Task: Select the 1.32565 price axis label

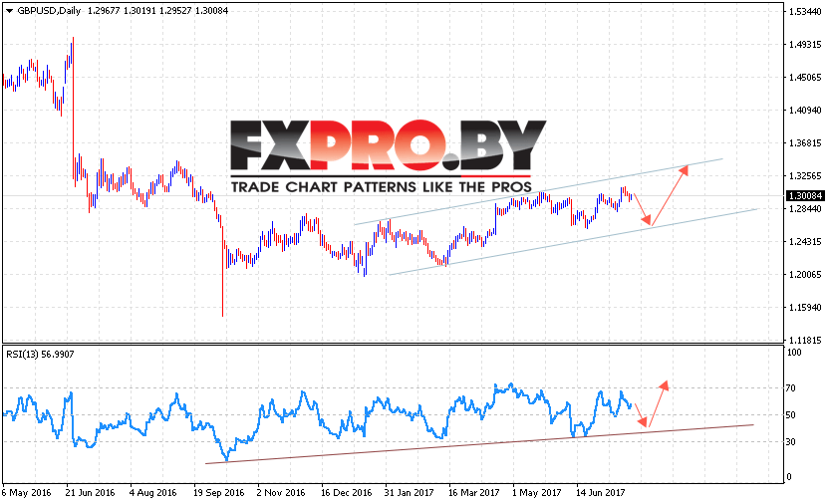Action: 805,176
